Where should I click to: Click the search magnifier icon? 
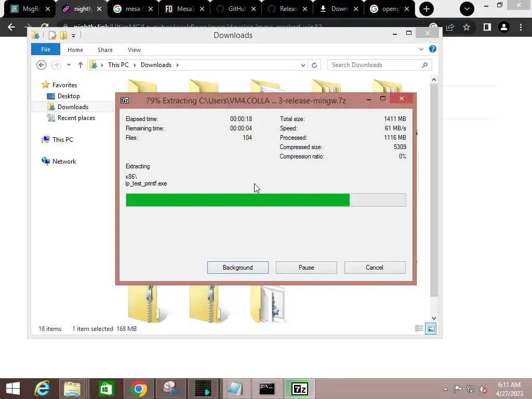tap(424, 65)
